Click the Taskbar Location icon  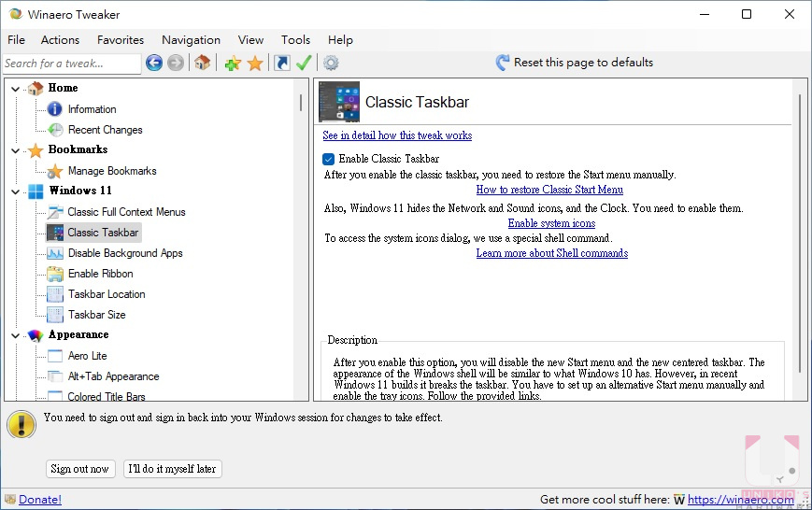(x=55, y=294)
